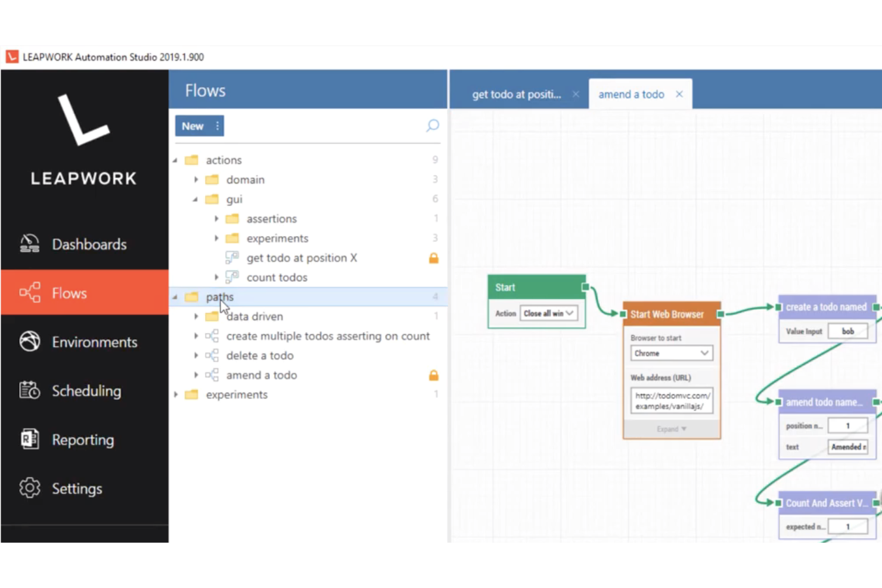Image resolution: width=882 pixels, height=588 pixels.
Task: Click the flow icon of amend a todo
Action: pyautogui.click(x=212, y=375)
